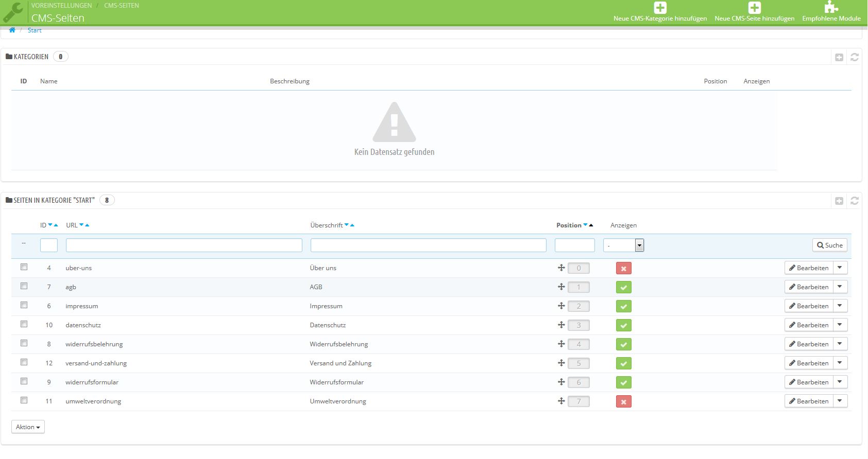
Task: Sort ID column descending
Action: pos(50,225)
